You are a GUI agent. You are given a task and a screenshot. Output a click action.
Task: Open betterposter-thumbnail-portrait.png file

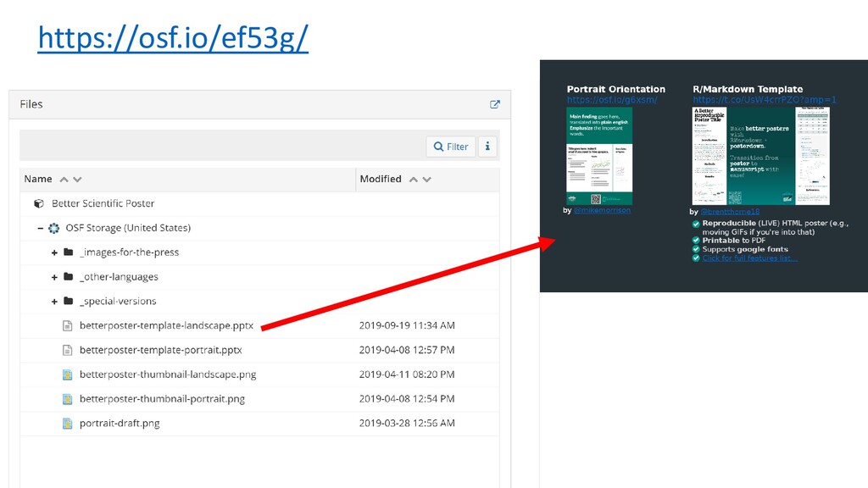pos(162,399)
